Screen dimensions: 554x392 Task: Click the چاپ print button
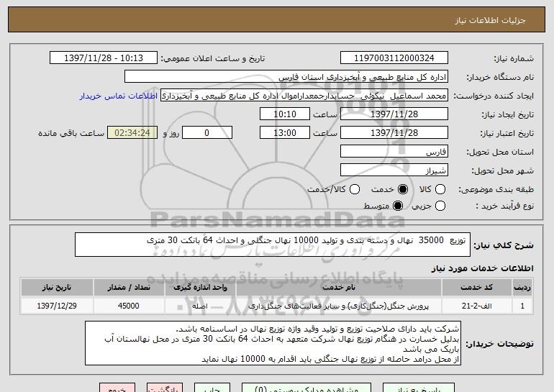[212, 388]
